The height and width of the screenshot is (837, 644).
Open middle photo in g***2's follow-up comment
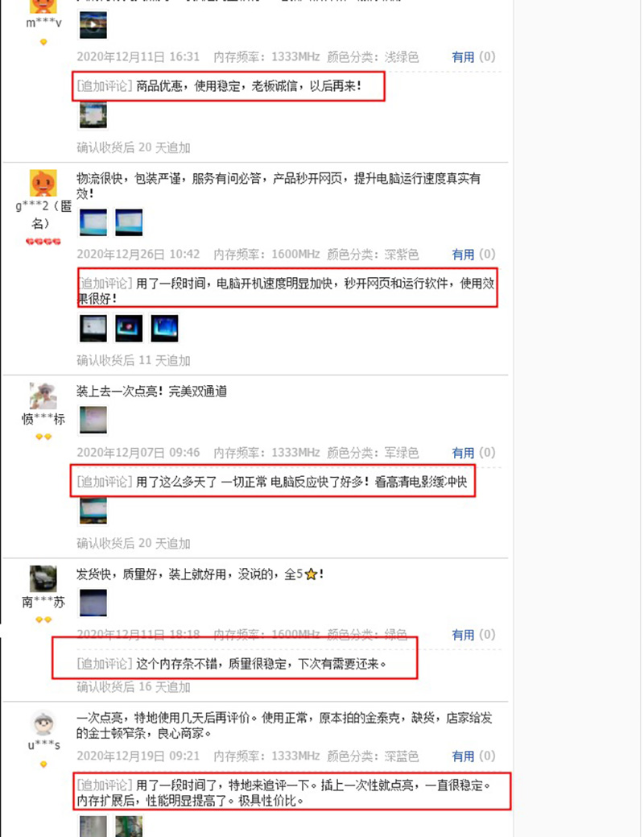[x=129, y=329]
